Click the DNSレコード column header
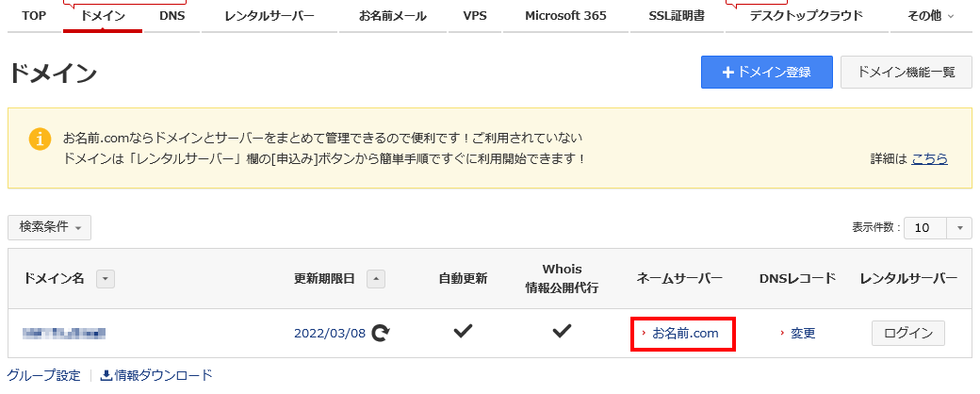This screenshot has height=394, width=980. pos(797,279)
